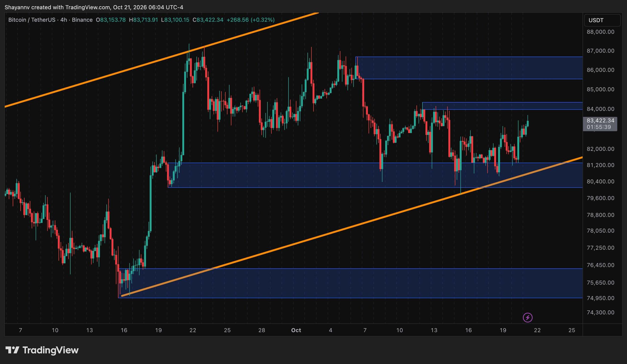Click the 82,000.00 price axis label
The image size is (627, 364).
click(x=600, y=149)
